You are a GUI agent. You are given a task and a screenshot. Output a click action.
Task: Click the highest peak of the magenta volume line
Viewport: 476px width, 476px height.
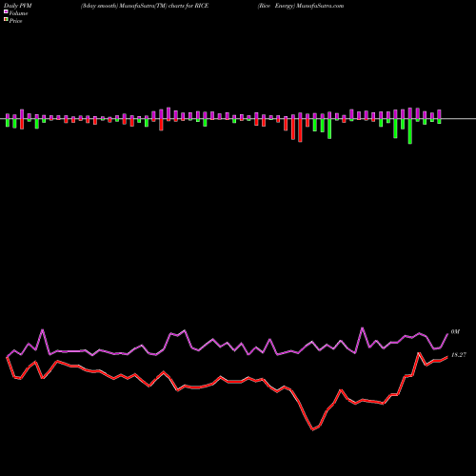363,327
